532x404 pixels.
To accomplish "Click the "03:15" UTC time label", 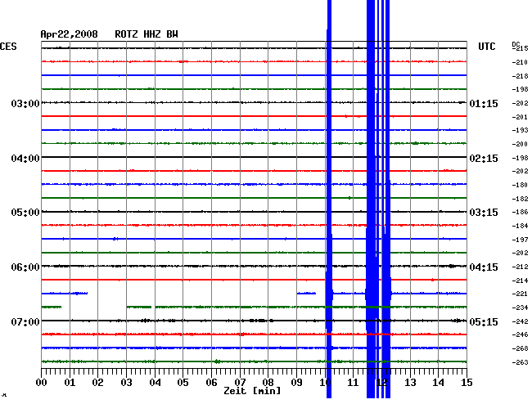I will (484, 213).
